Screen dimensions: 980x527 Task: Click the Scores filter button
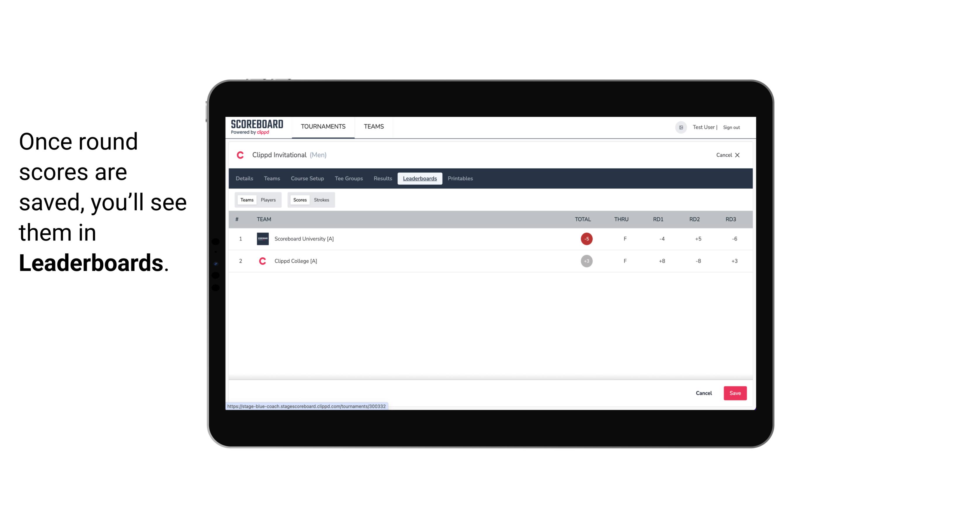[x=299, y=199]
